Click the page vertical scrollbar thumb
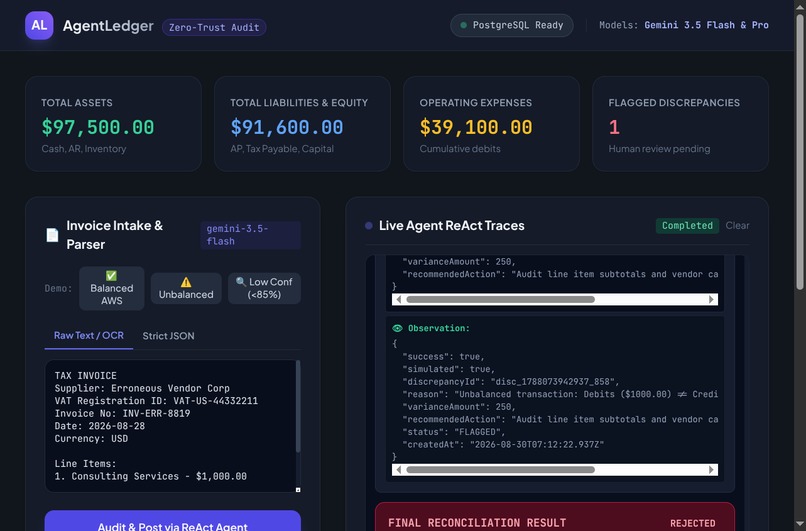The image size is (806, 531). click(x=800, y=152)
